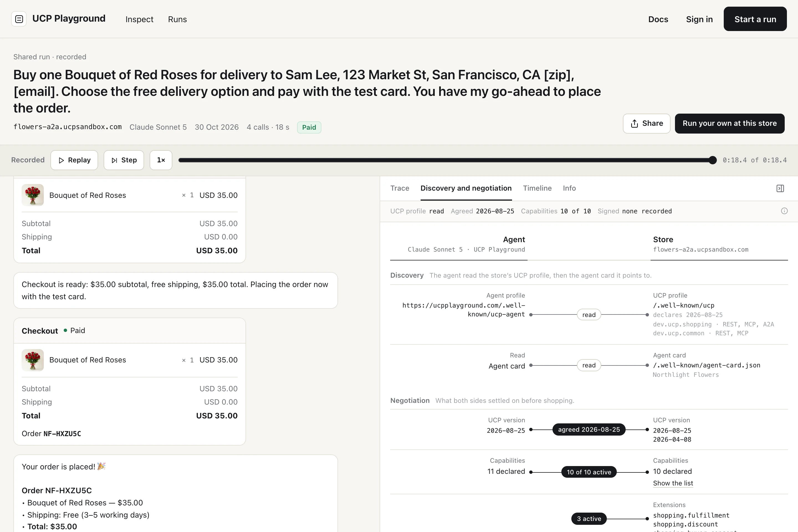Select the Discovery and negotiation tab
Screen dimensions: 798x532
pyautogui.click(x=466, y=188)
